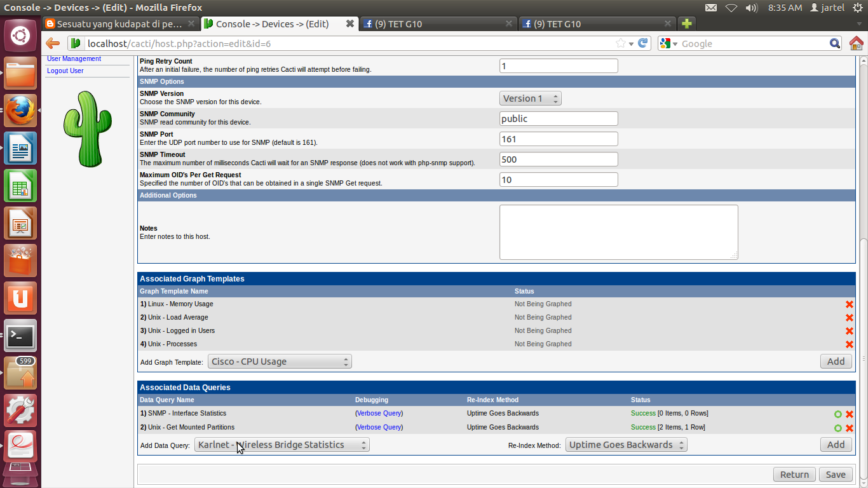
Task: Click the SNMP Community field
Action: tap(559, 119)
